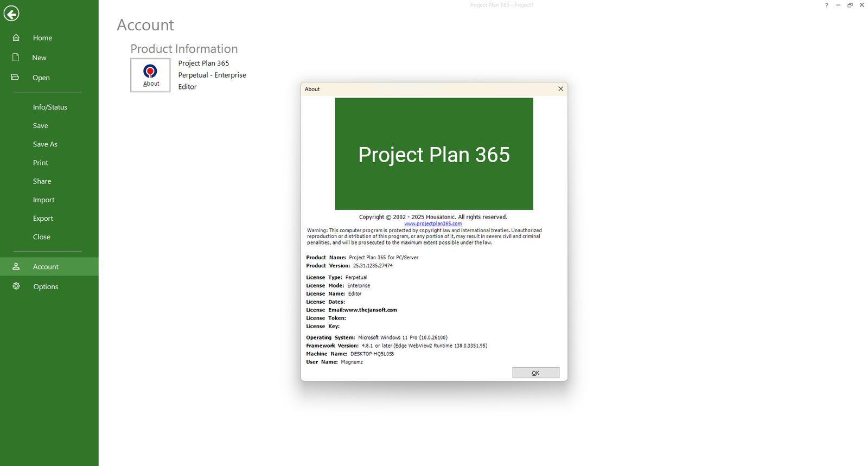This screenshot has height=466, width=868.
Task: Click the back arrow circle icon
Action: (11, 13)
